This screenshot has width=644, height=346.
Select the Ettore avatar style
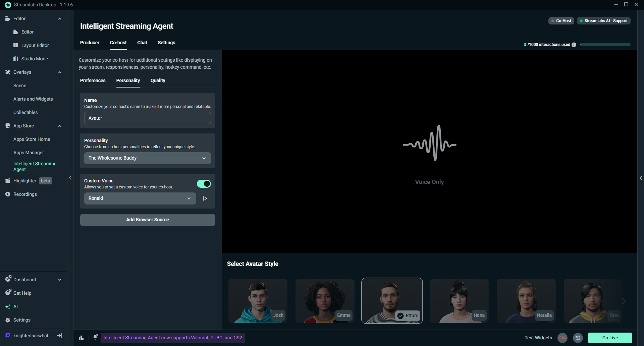pyautogui.click(x=392, y=301)
